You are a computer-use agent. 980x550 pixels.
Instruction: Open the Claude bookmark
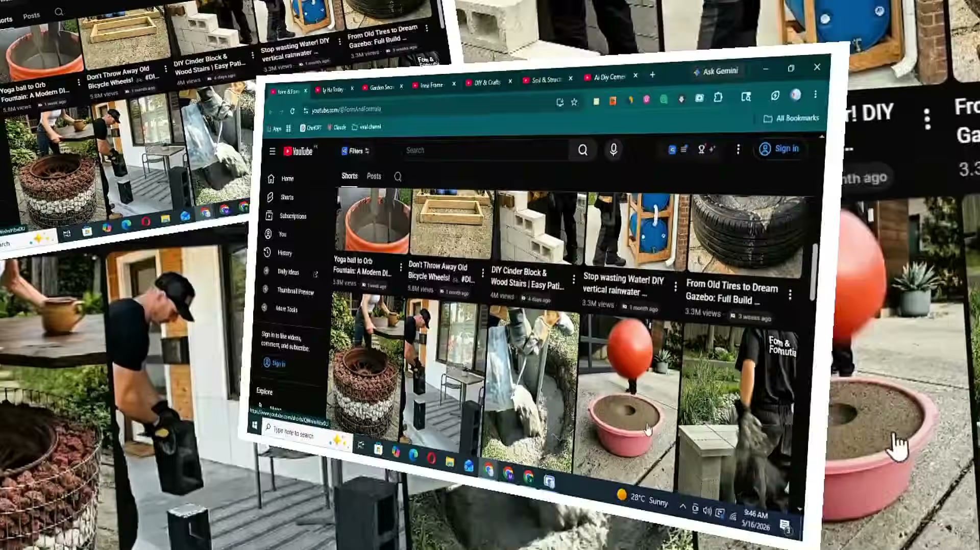coord(337,127)
